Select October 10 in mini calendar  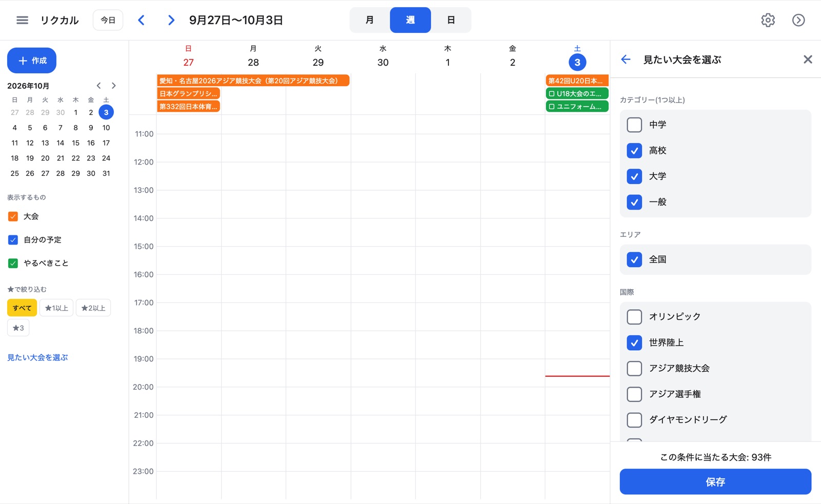pos(106,128)
